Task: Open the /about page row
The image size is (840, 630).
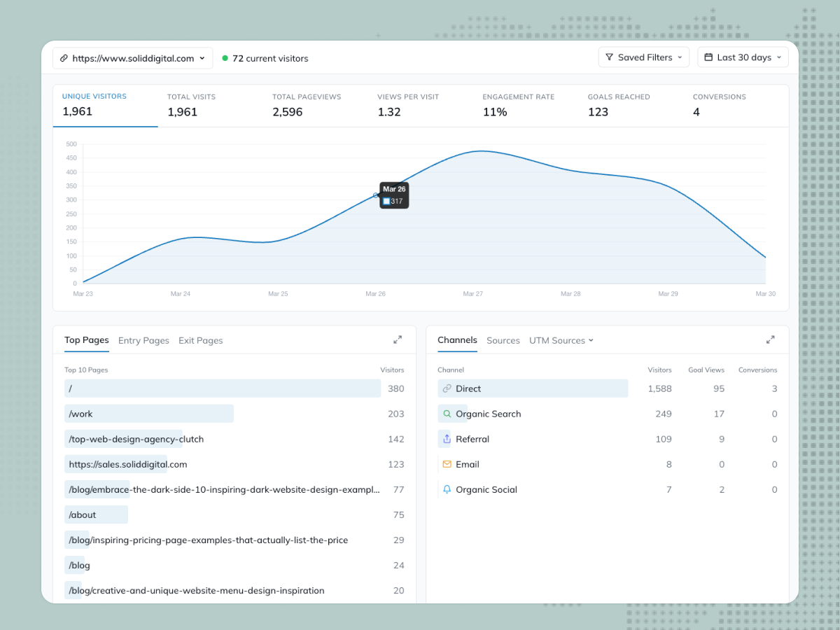Action: click(x=234, y=514)
